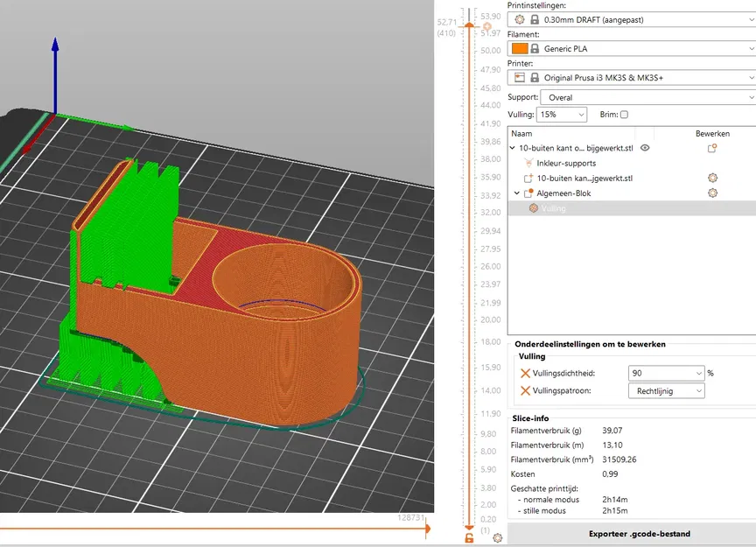This screenshot has height=547, width=756.
Task: Open the Printer preset dropdown
Action: tap(632, 78)
